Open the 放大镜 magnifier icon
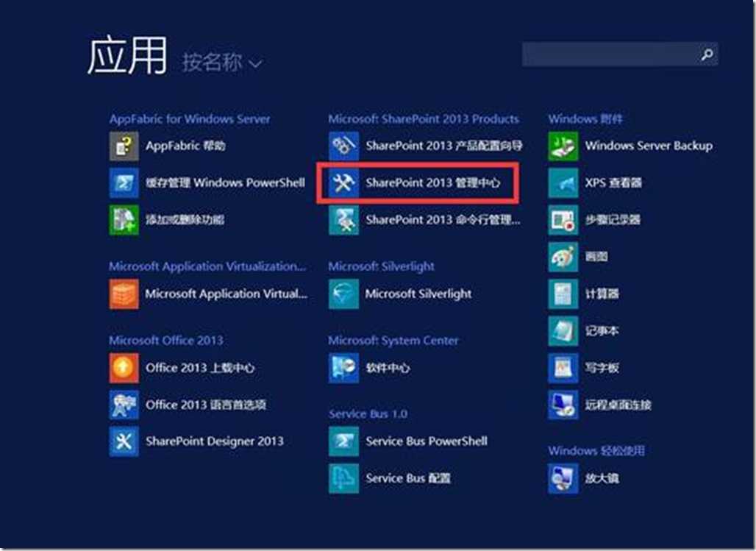 [563, 479]
